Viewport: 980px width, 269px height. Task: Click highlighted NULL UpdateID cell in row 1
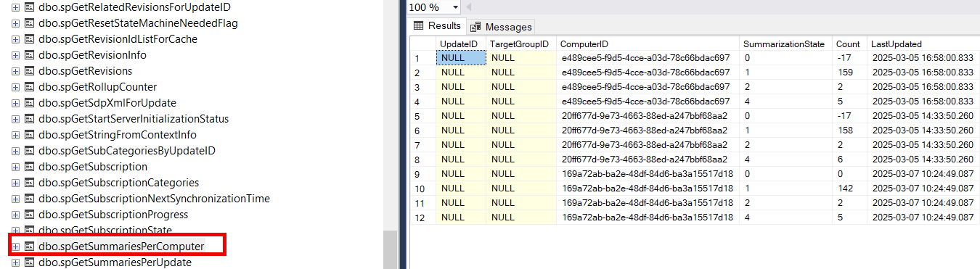pyautogui.click(x=460, y=58)
